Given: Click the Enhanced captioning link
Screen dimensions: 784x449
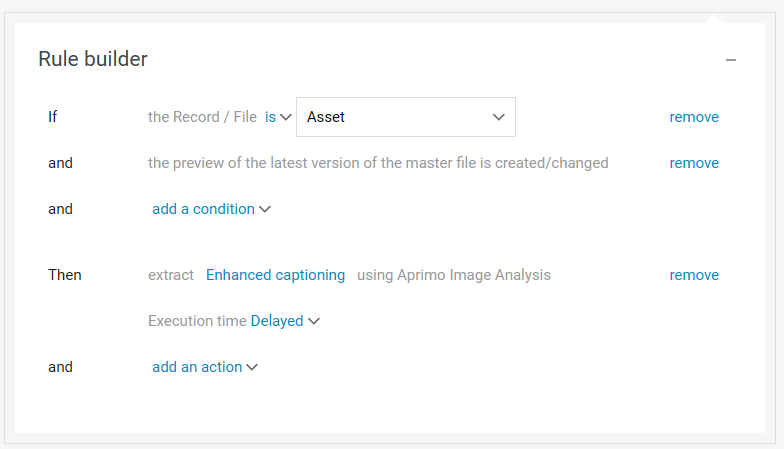Looking at the screenshot, I should pos(275,275).
